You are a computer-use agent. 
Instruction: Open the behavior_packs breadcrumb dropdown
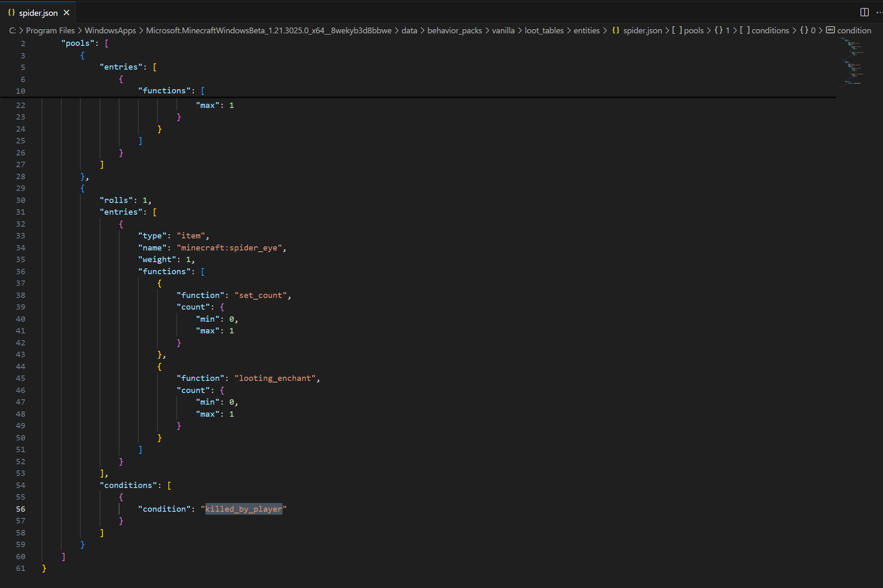[454, 30]
